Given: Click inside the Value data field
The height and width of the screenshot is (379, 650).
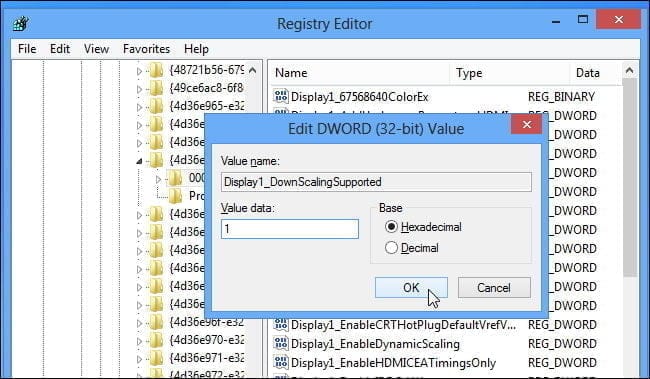Looking at the screenshot, I should [290, 229].
